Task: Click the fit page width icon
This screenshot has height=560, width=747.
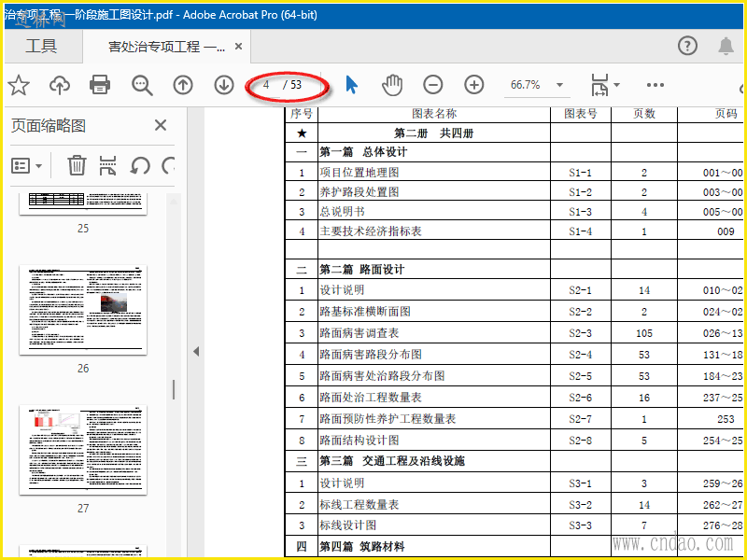Action: (599, 85)
